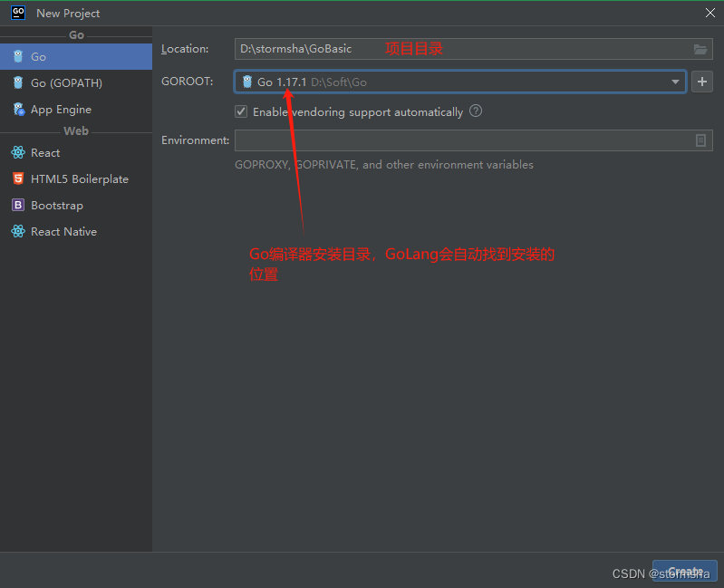Click the Bootstrap B icon
Image resolution: width=724 pixels, height=588 pixels.
[18, 205]
